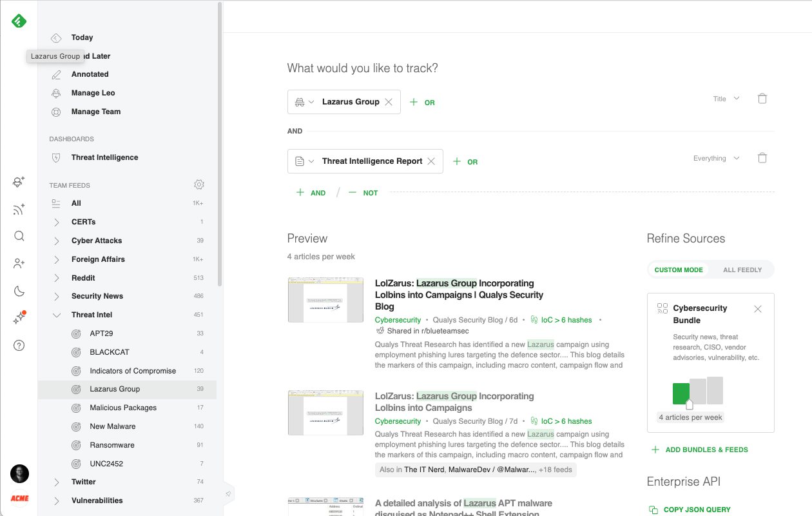Delete the Lazarus Group query row
Viewport: 812px width, 516px height.
pyautogui.click(x=762, y=99)
